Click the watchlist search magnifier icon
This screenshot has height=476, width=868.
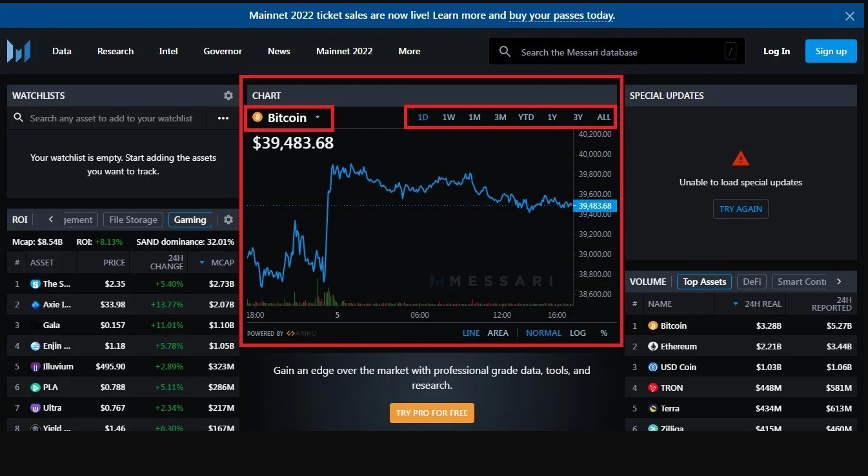19,118
